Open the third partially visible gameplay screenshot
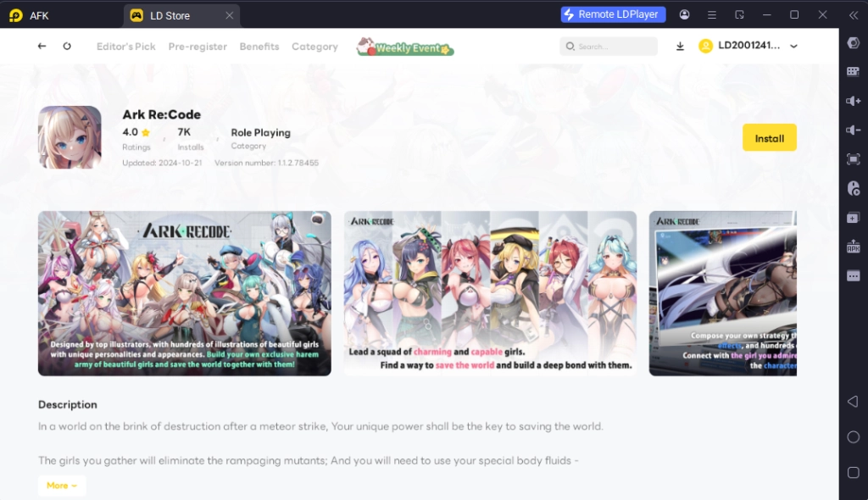 723,293
